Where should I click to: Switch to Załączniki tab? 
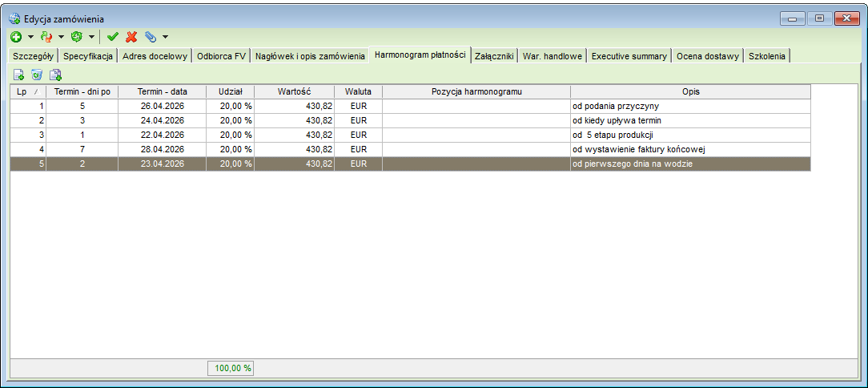coord(494,56)
